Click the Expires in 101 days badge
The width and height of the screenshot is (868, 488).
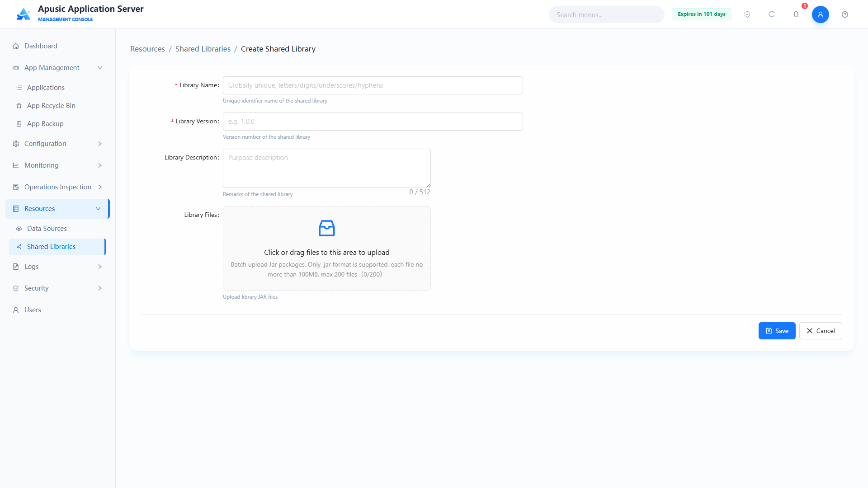[702, 14]
